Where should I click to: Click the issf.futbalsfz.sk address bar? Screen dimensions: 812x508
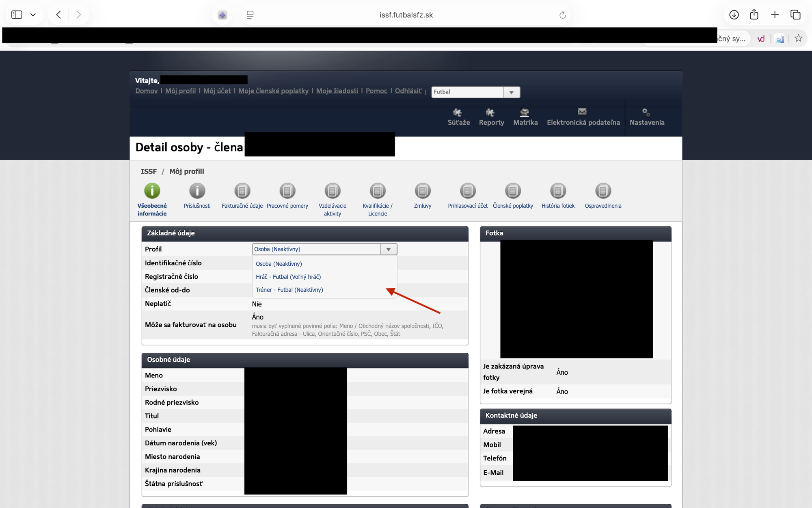(x=406, y=15)
